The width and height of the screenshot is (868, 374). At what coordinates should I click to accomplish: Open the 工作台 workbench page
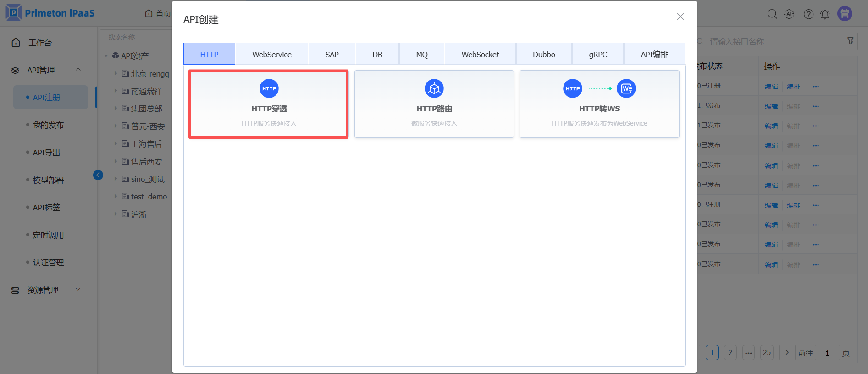(x=40, y=43)
